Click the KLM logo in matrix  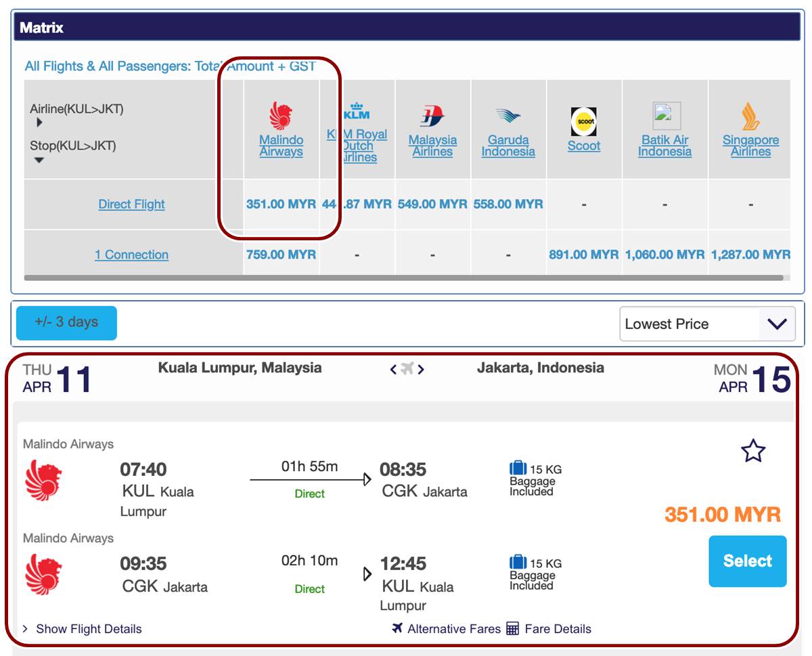(x=357, y=110)
